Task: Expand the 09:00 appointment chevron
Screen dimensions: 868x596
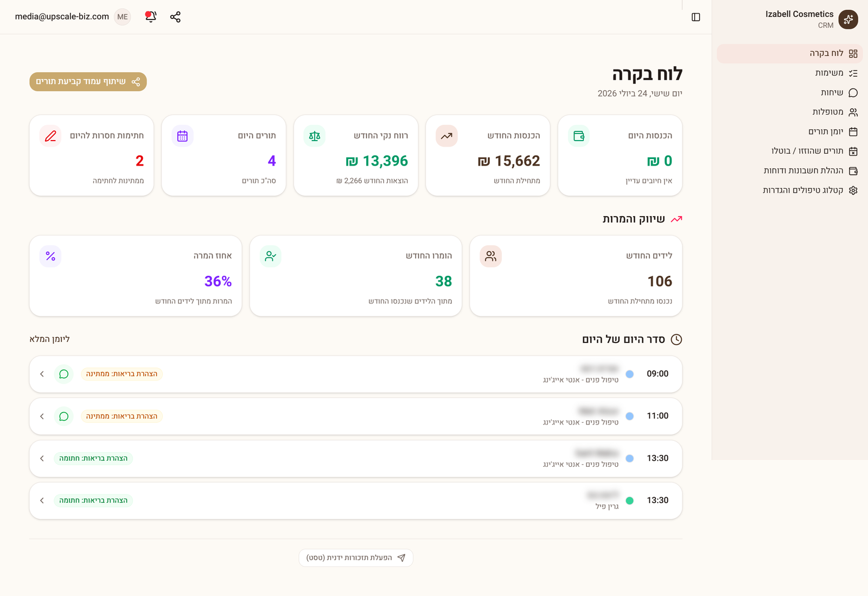Action: 42,374
